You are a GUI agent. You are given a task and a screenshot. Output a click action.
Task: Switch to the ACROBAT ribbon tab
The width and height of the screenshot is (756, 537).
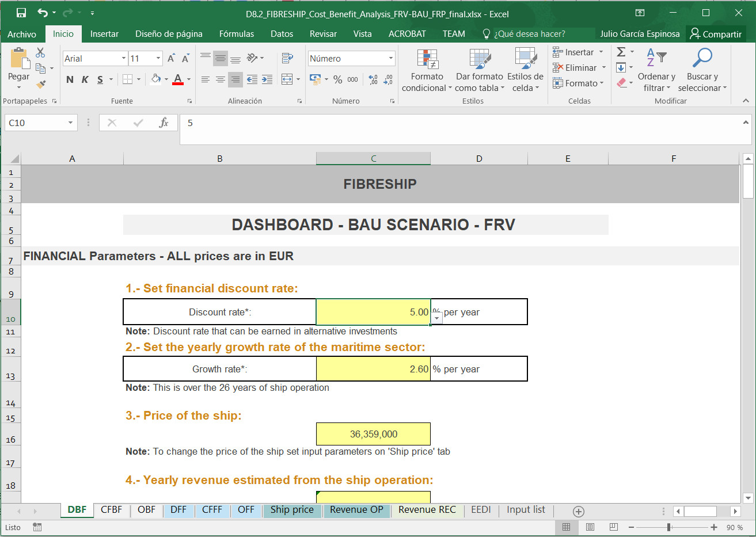pos(407,34)
